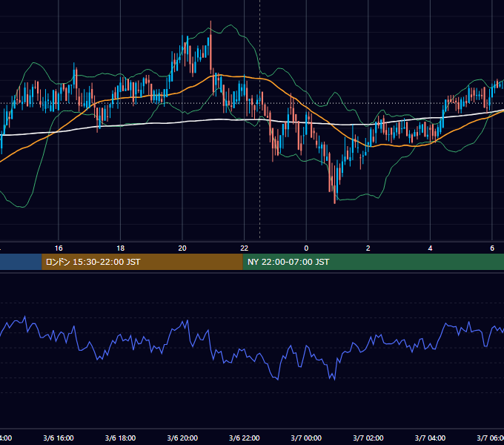The height and width of the screenshot is (445, 504).
Task: Click the 20 hour label on the chart axis
Action: tap(182, 248)
